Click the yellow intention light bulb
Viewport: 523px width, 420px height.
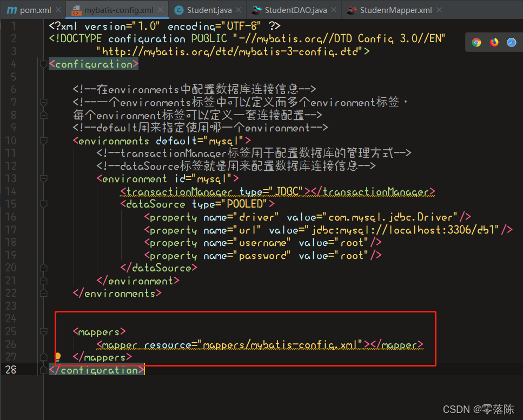[x=58, y=357]
